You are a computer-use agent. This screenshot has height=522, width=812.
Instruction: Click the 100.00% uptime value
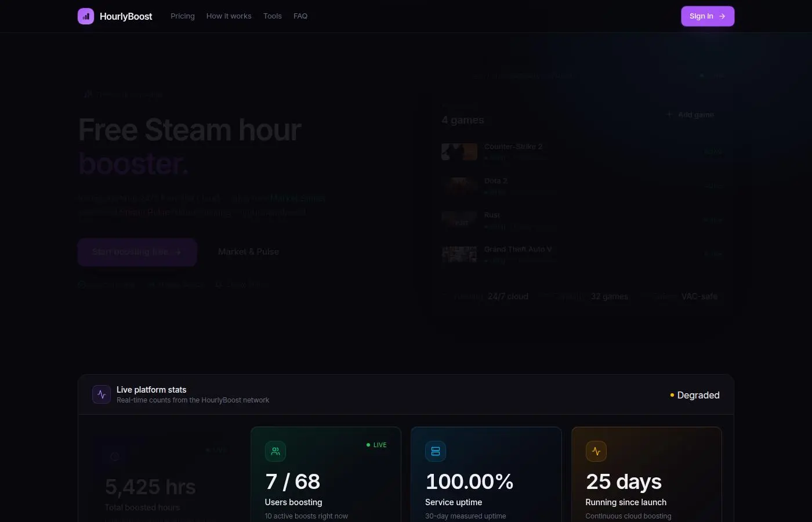coord(469,481)
